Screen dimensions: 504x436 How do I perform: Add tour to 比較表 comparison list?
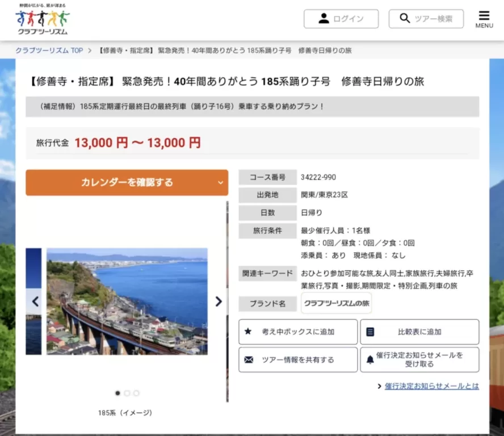coord(419,332)
